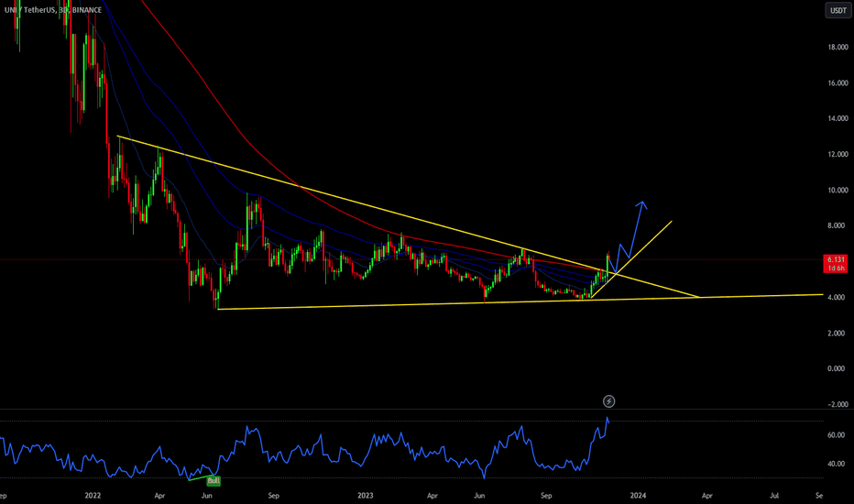
Task: Click the 18.000 price axis label
Action: click(x=838, y=48)
